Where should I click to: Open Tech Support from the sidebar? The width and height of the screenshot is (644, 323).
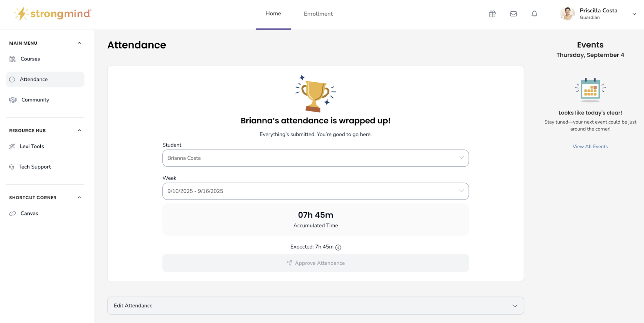(x=35, y=167)
